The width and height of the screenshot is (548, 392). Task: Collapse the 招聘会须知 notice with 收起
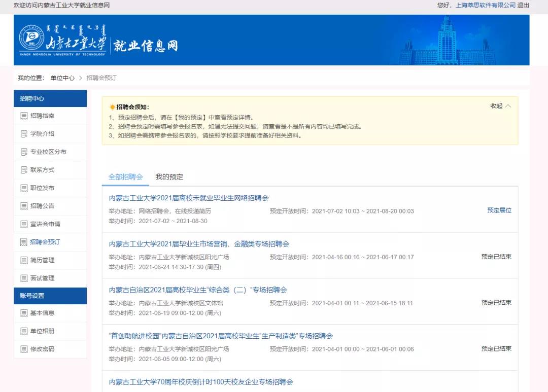pos(500,106)
